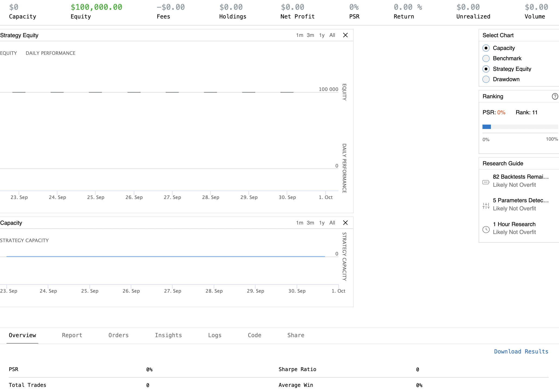Close the Capacity chart panel

click(x=345, y=223)
